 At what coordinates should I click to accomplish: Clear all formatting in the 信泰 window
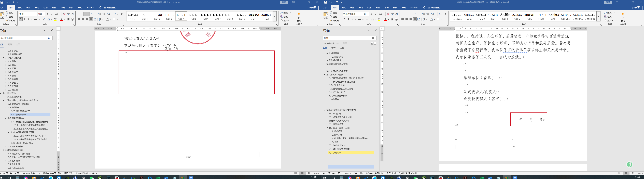tap(64, 14)
